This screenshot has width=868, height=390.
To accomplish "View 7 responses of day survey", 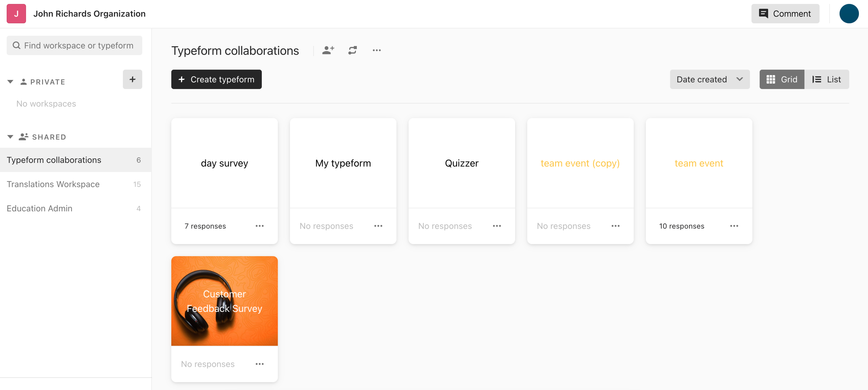I will click(205, 226).
